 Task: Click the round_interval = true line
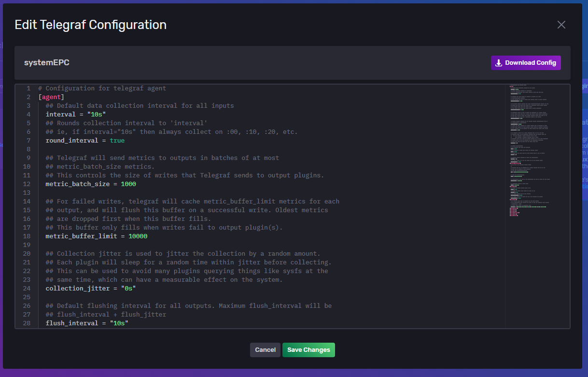pos(85,141)
